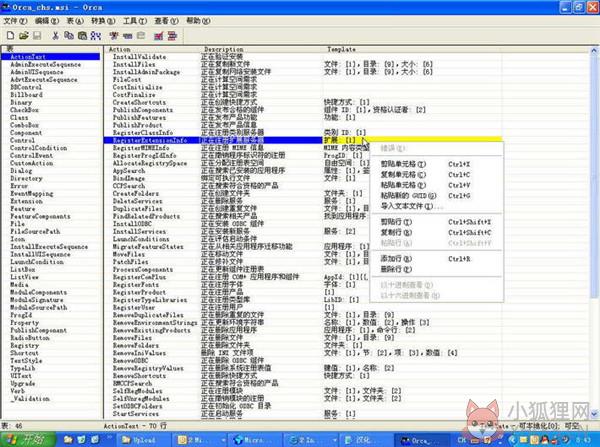Viewport: 600px width, 447px height.
Task: Click the Orca taskbar button
Action: 421,440
